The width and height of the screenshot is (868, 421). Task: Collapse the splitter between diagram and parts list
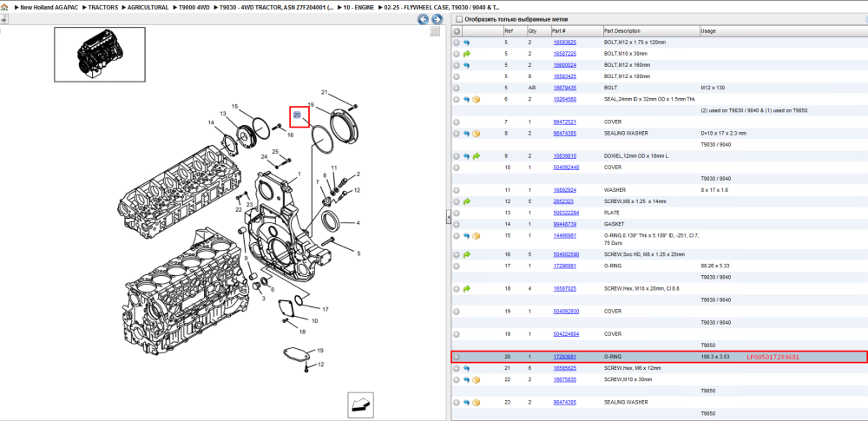coord(448,218)
